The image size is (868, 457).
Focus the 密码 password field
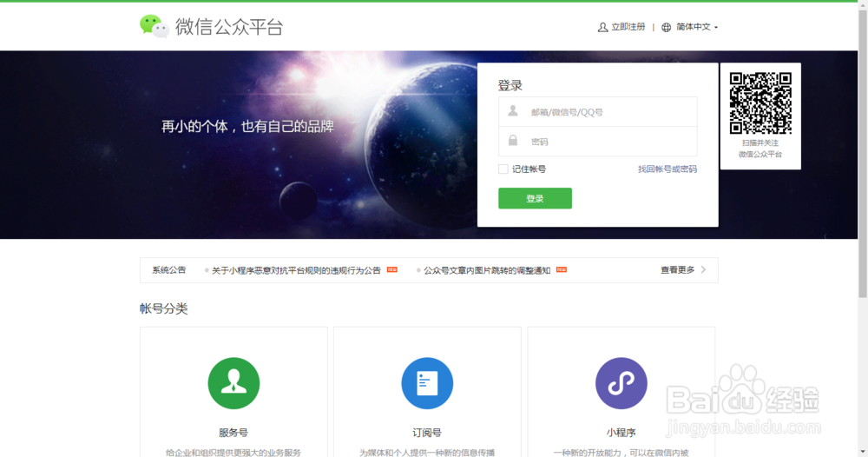pyautogui.click(x=598, y=142)
